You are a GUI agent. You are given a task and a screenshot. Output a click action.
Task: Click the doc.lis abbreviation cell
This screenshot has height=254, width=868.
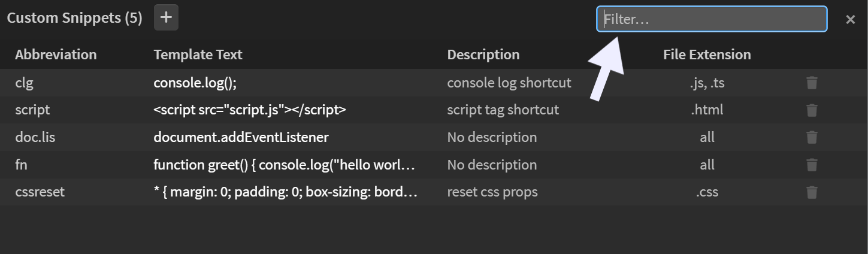35,137
